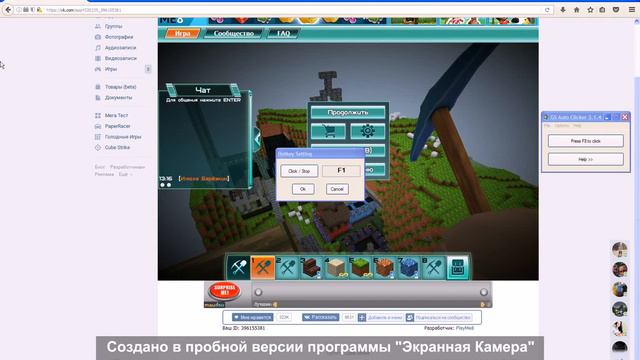
Task: Select the blue ore block in hotbar slot 7
Action: tap(409, 267)
